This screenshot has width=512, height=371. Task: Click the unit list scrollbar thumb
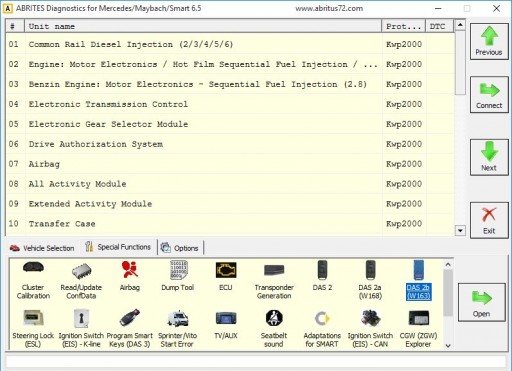(x=460, y=63)
